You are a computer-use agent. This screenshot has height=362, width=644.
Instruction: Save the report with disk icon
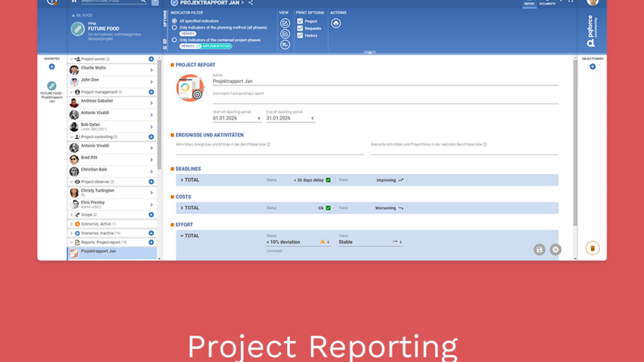click(539, 250)
